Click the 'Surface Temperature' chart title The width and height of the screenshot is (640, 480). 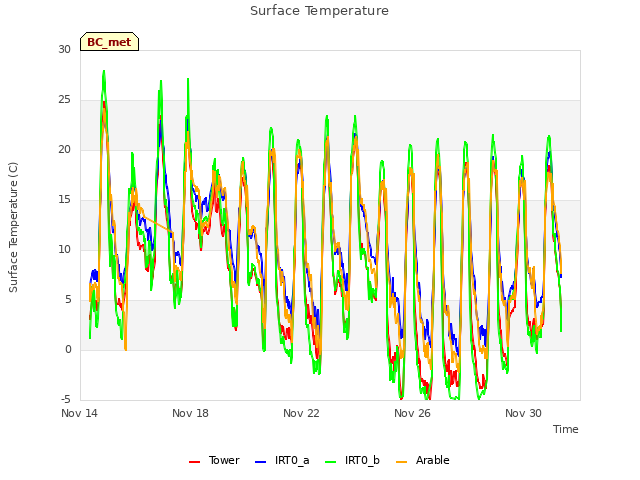point(319,11)
